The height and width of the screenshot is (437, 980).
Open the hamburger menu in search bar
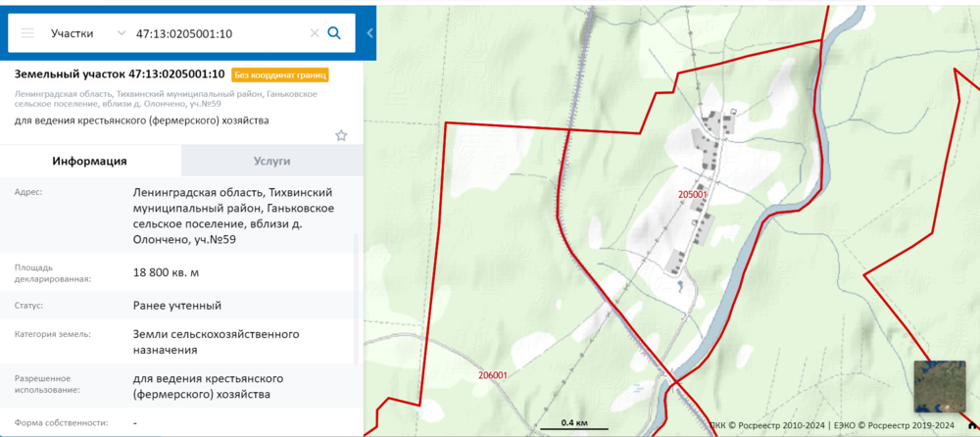coord(27,33)
